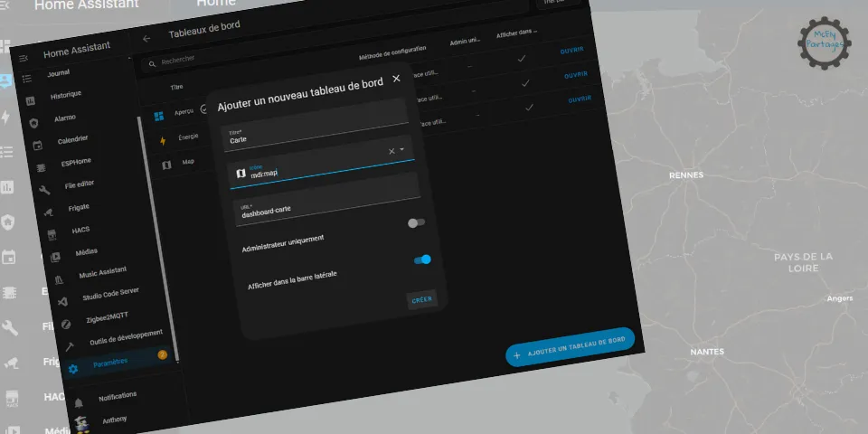Click the badge on Paramètres

pyautogui.click(x=162, y=354)
